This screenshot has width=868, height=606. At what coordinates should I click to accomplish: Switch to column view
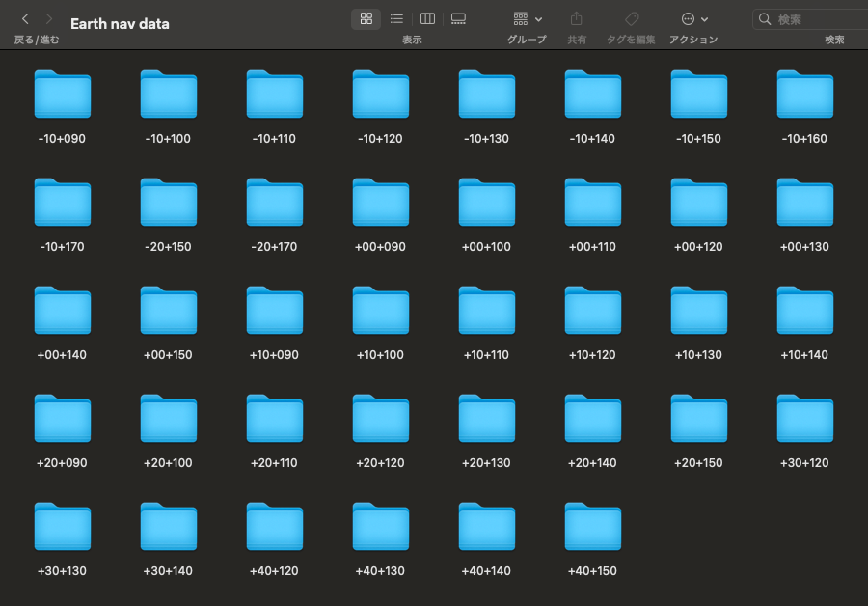coord(427,19)
